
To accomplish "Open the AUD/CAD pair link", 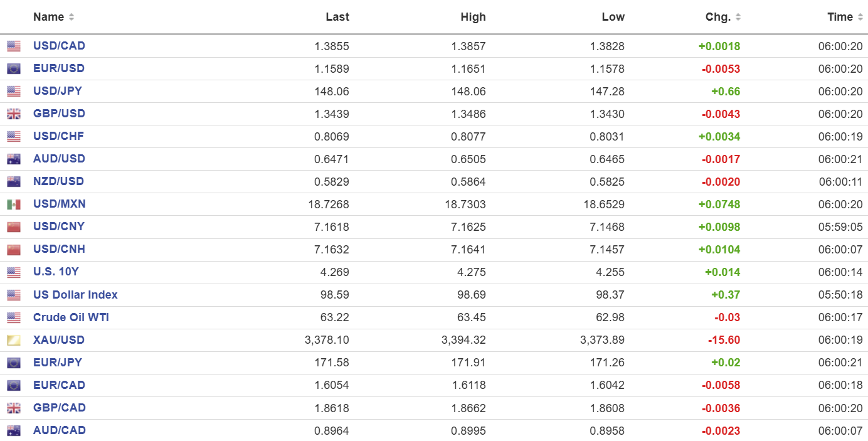I will click(x=60, y=430).
